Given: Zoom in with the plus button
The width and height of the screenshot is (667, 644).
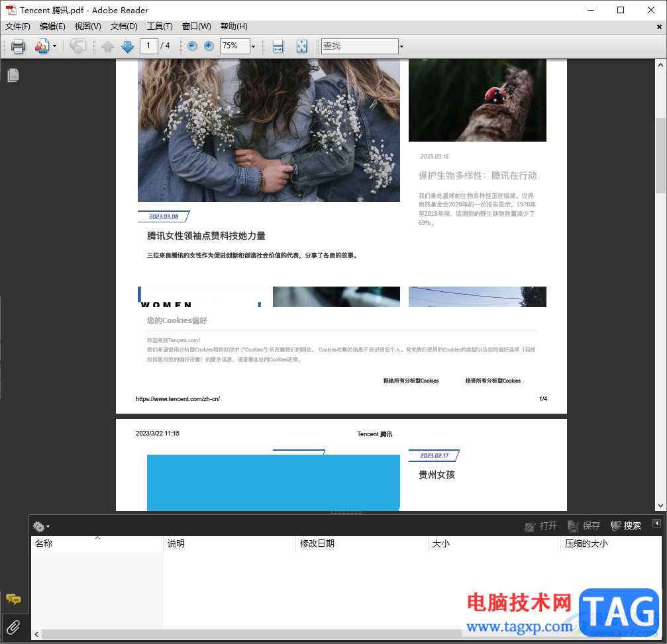Looking at the screenshot, I should click(x=209, y=46).
